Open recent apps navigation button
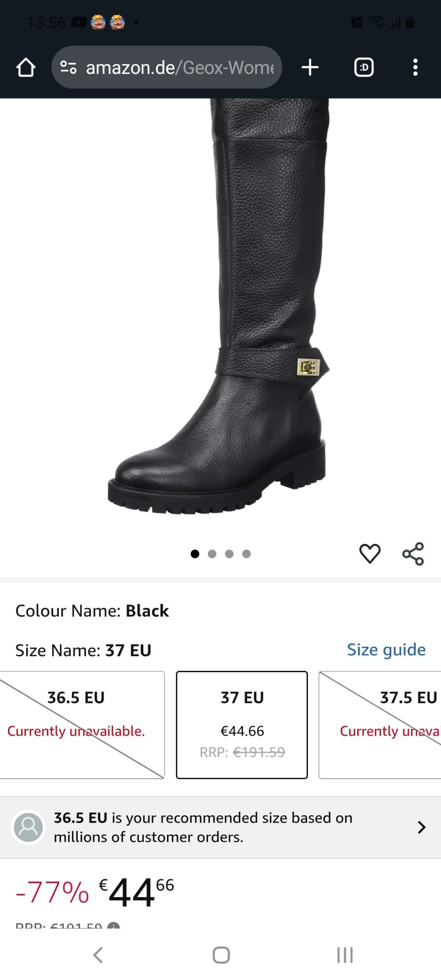The width and height of the screenshot is (441, 980). 345,955
